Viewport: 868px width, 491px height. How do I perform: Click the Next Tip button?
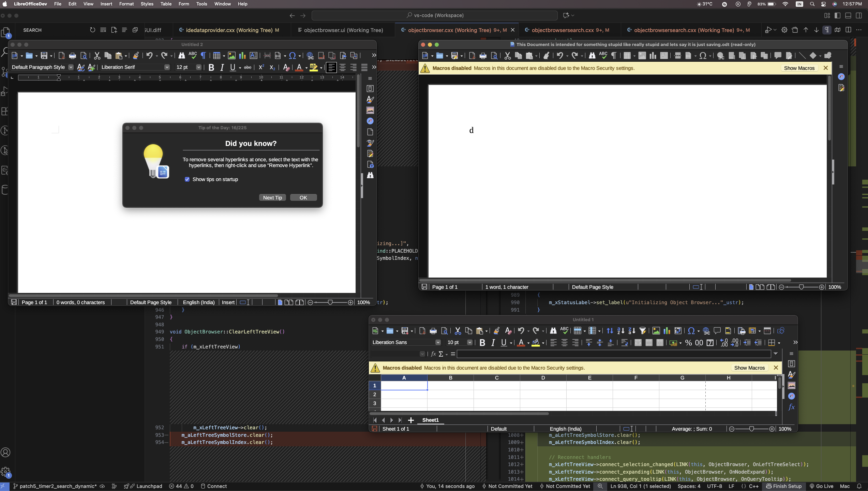272,198
